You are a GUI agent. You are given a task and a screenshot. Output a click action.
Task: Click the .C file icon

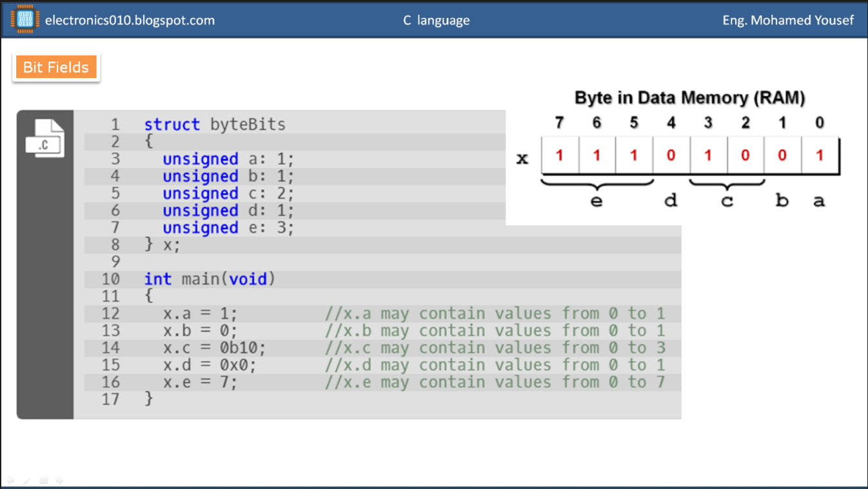(44, 138)
